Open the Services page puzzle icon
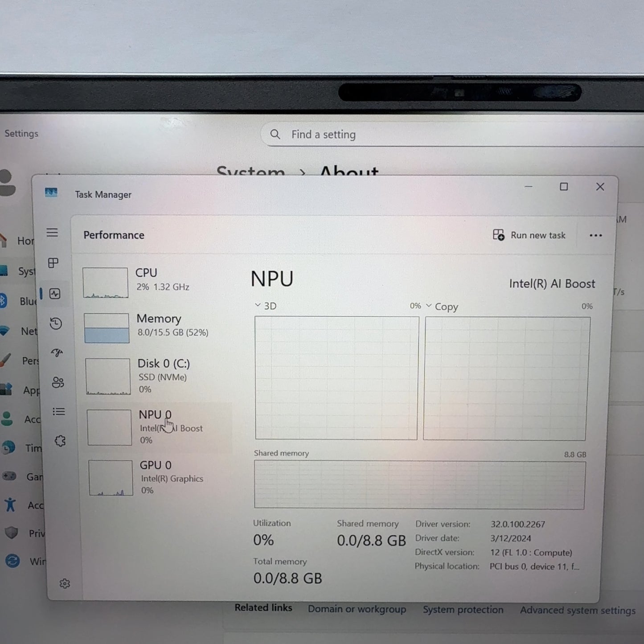Image resolution: width=644 pixels, height=644 pixels. (60, 441)
